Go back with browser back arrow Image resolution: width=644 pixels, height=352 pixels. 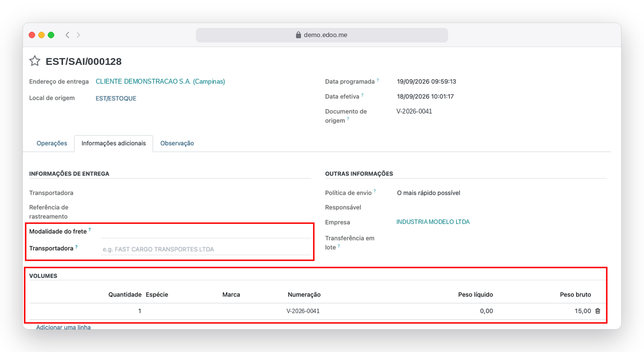pos(68,35)
